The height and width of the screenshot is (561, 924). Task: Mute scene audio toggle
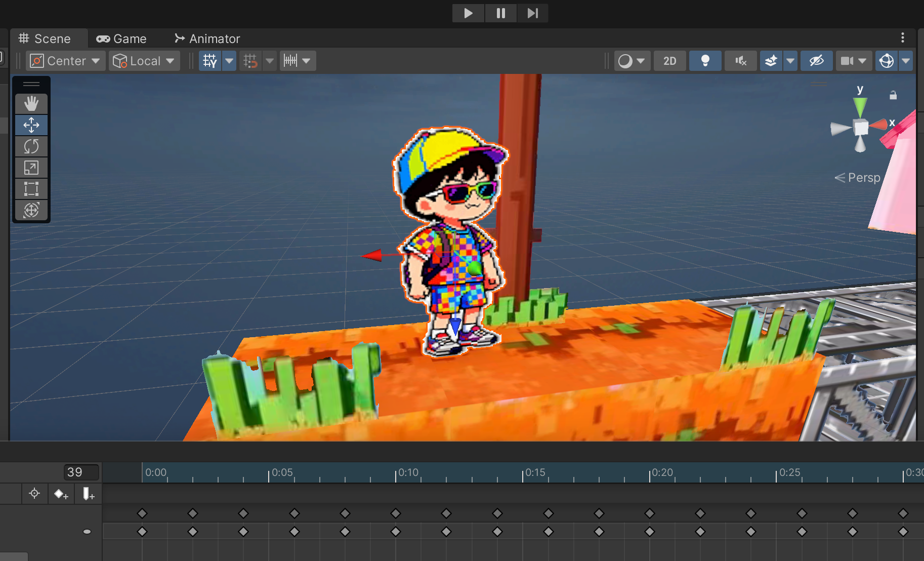[740, 61]
